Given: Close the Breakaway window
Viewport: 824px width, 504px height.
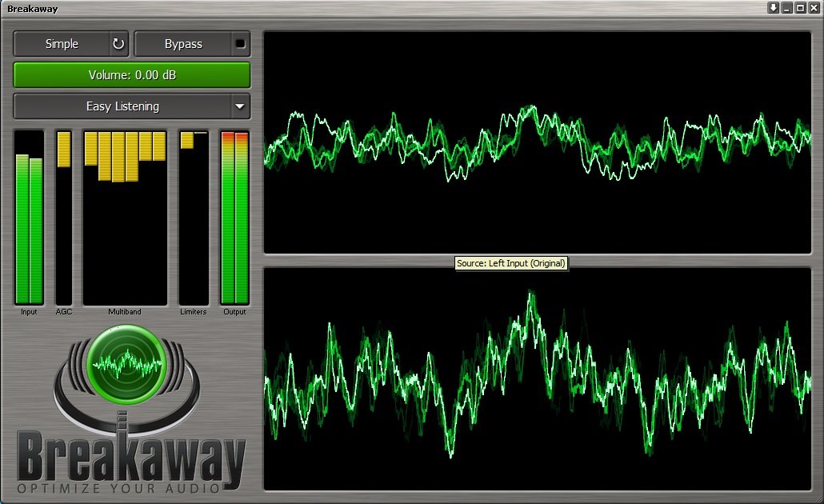Looking at the screenshot, I should click(x=814, y=8).
